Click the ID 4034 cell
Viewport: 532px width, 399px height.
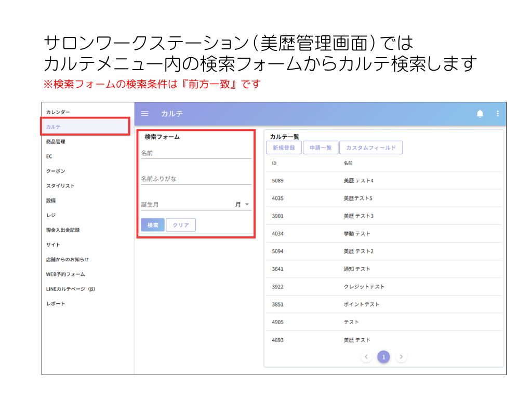click(x=277, y=233)
